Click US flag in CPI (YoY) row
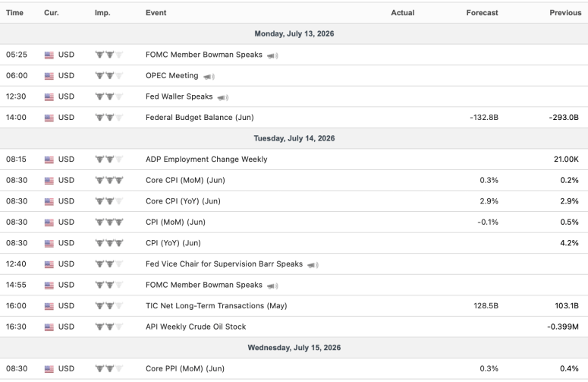 [49, 244]
